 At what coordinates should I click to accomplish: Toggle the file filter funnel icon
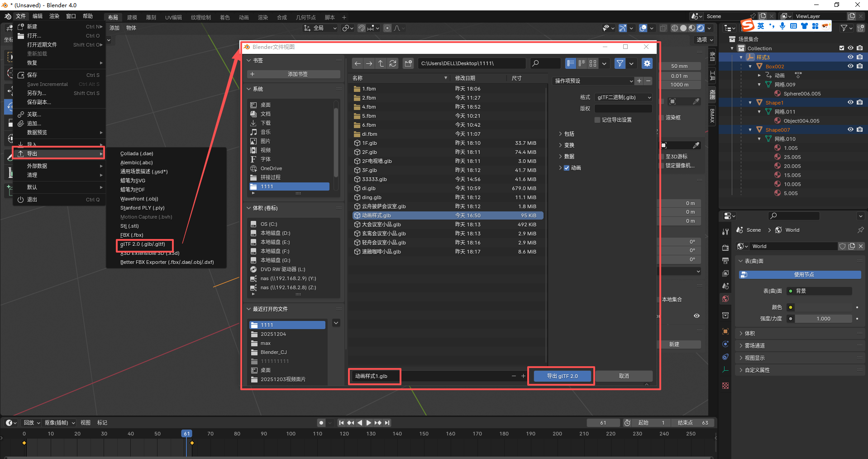(x=620, y=63)
